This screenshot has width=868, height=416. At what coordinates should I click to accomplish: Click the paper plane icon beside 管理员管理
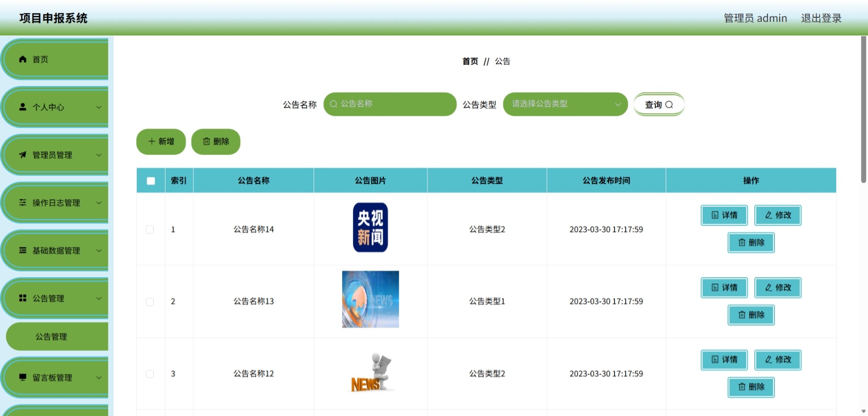click(x=23, y=155)
